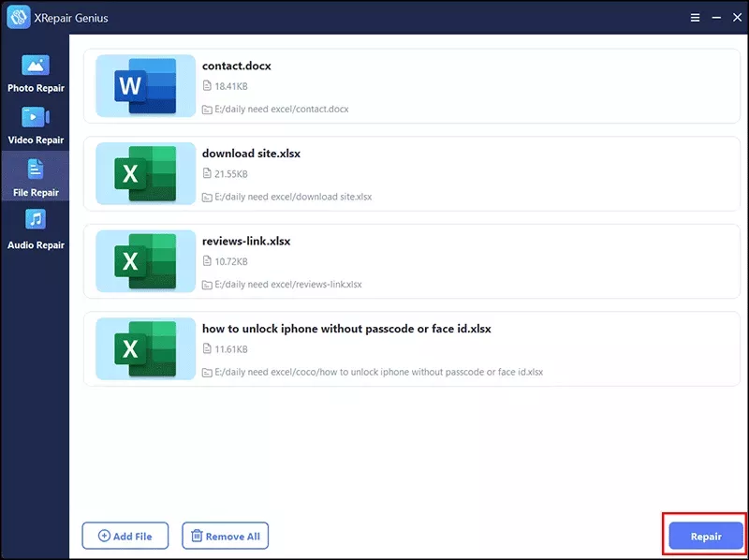This screenshot has width=749, height=560.
Task: Click Remove All button
Action: coord(225,536)
